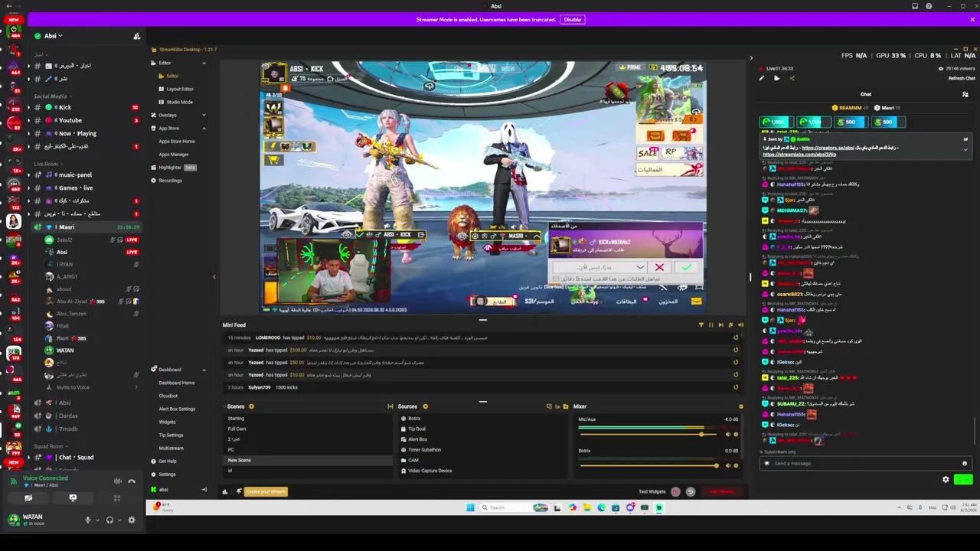Expand the Overlays sidebar section

tap(204, 115)
